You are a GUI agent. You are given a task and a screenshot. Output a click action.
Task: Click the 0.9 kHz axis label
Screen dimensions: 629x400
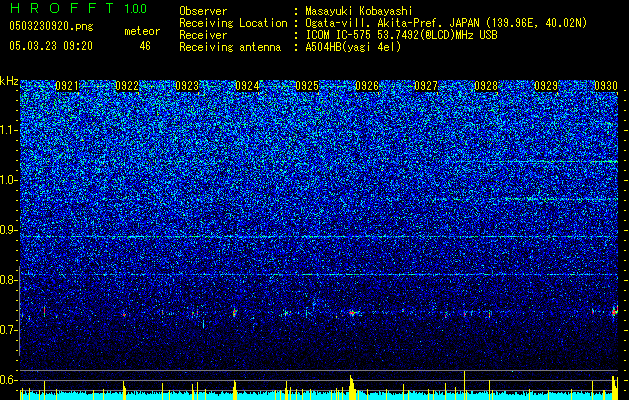[9, 230]
